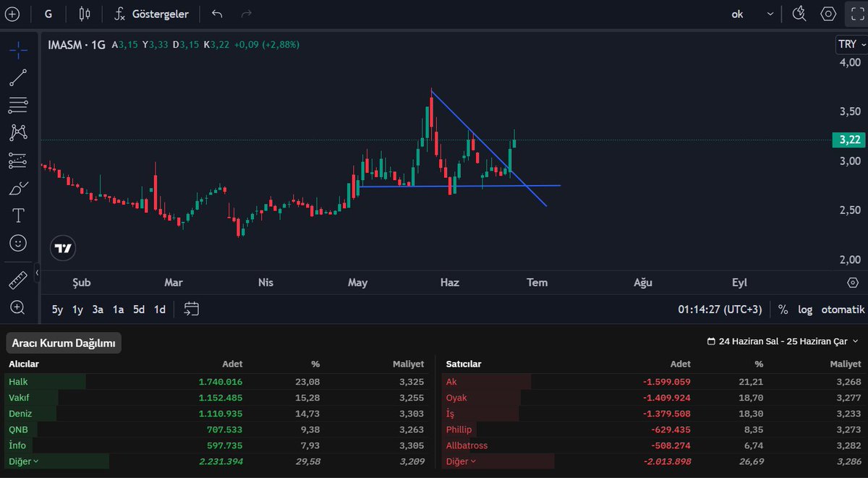Screen dimensions: 868x478
Task: Add a symbol with the plus icon
Action: (12, 14)
